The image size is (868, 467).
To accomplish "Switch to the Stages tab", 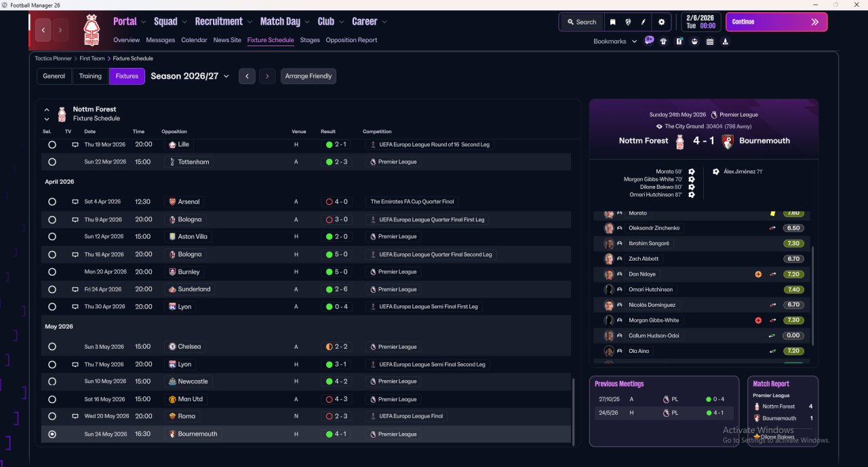I will pyautogui.click(x=310, y=40).
